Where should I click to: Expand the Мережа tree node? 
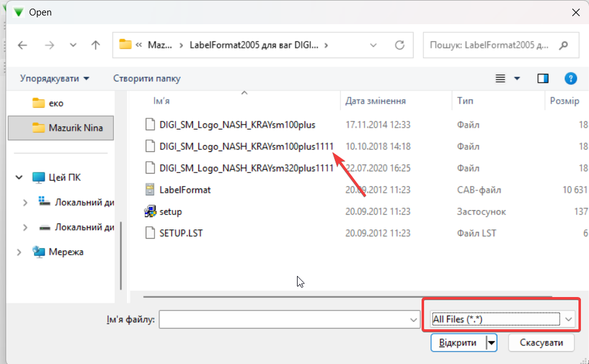(x=19, y=252)
